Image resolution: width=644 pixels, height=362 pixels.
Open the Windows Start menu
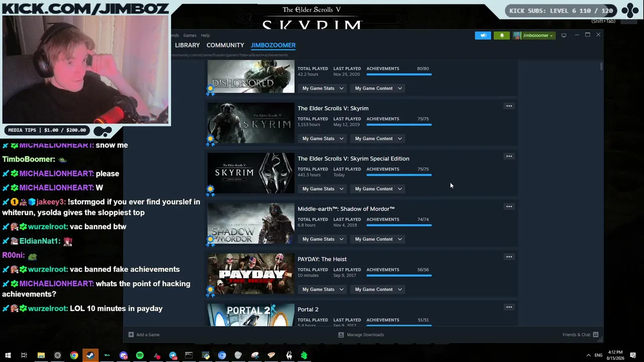click(x=8, y=355)
